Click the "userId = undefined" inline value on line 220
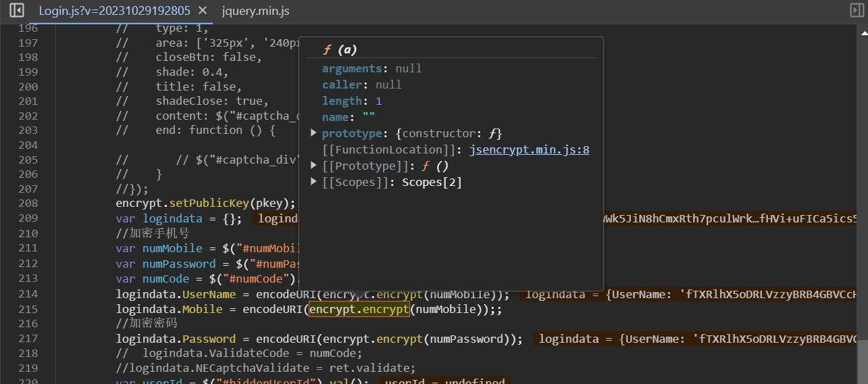 pyautogui.click(x=444, y=381)
